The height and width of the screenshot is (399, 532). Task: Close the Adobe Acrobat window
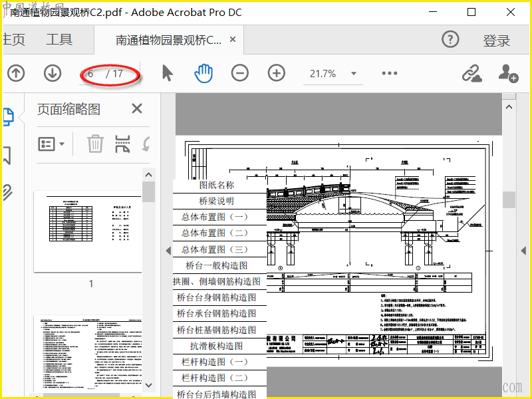click(511, 12)
